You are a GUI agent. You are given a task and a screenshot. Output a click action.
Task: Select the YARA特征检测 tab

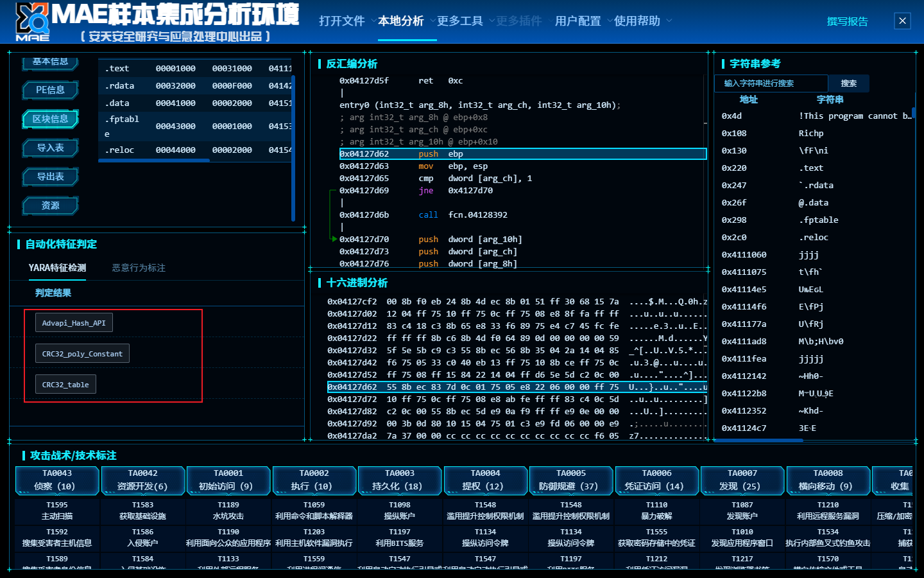coord(57,268)
